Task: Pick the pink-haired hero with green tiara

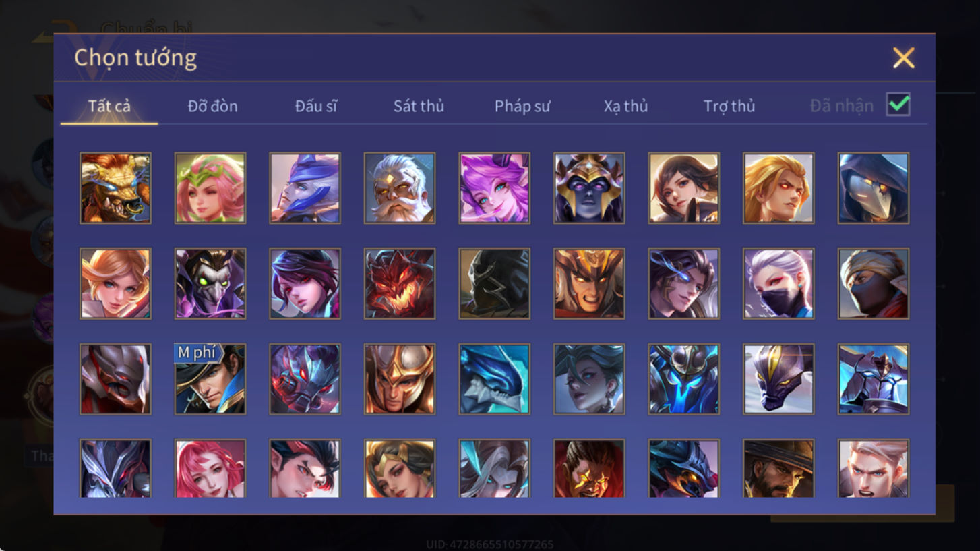Action: coord(210,187)
